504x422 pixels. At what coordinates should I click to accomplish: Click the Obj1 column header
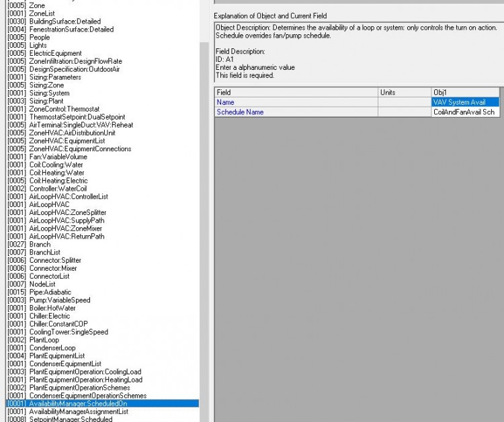coord(465,92)
